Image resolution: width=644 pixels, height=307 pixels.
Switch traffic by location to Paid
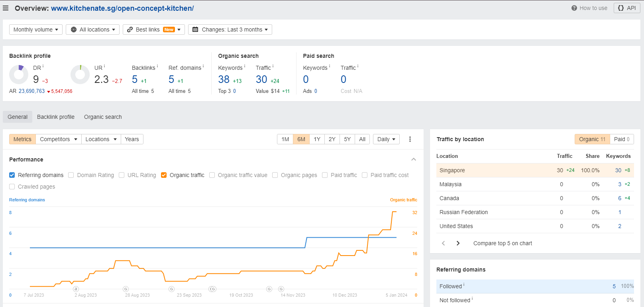click(x=622, y=139)
